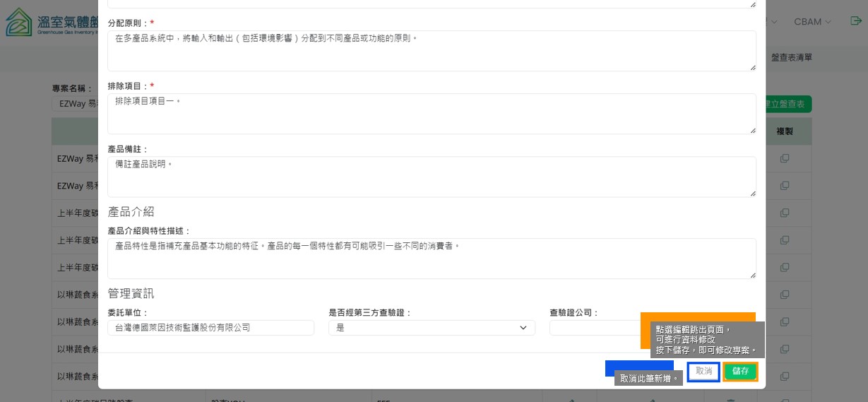Click into the 分配原則 text area
This screenshot has width=868, height=402.
point(431,51)
